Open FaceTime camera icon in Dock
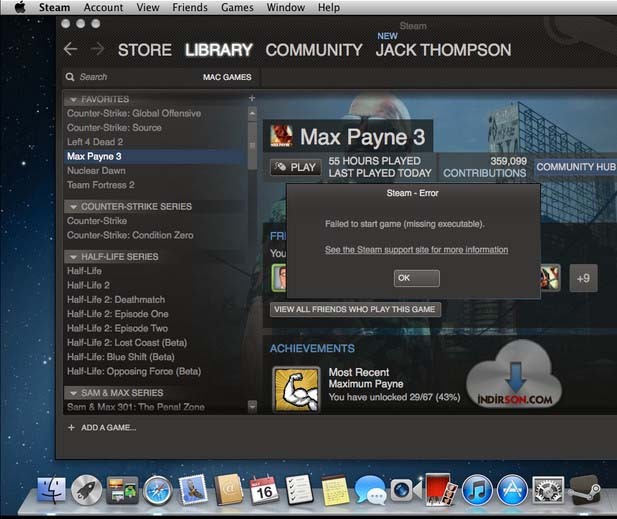 (x=405, y=490)
